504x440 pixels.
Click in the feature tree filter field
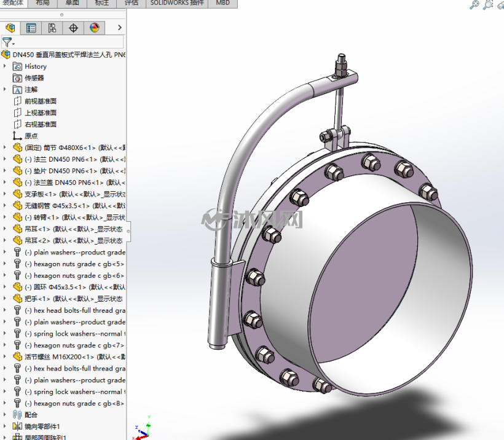[68, 42]
